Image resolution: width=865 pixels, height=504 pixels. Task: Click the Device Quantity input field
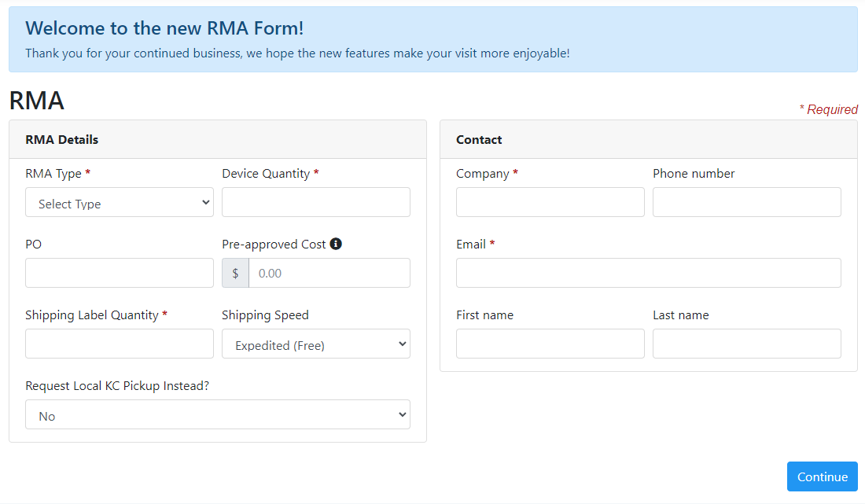[315, 202]
